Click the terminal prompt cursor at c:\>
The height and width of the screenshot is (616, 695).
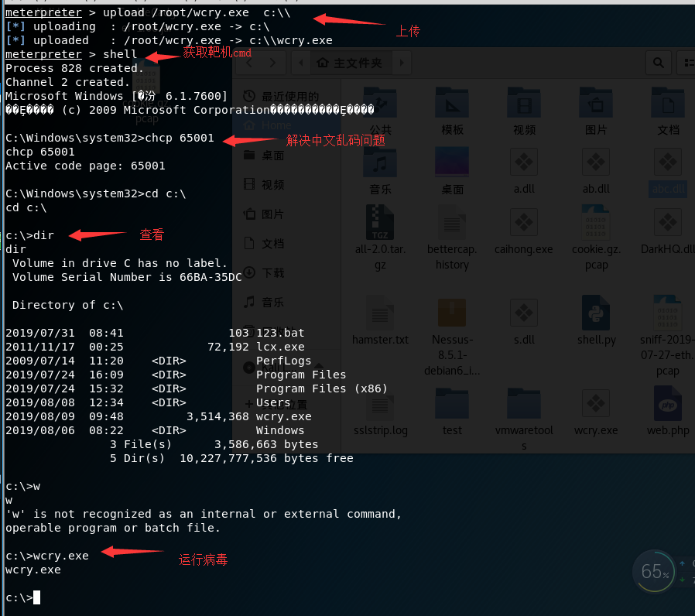click(36, 598)
